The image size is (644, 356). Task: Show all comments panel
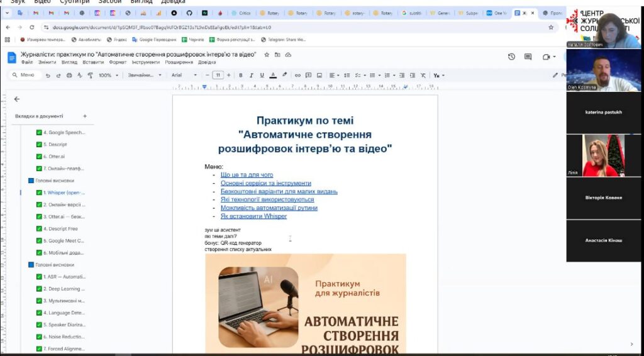[528, 57]
